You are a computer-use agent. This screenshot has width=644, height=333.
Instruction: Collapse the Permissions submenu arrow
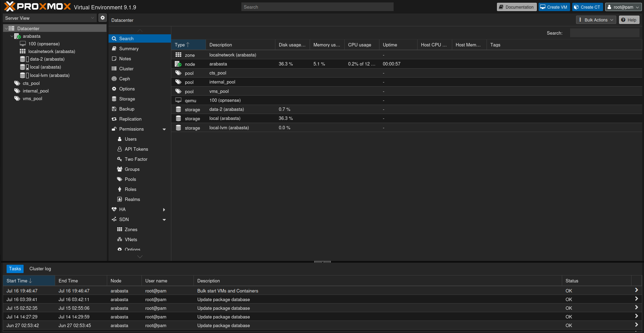(164, 129)
